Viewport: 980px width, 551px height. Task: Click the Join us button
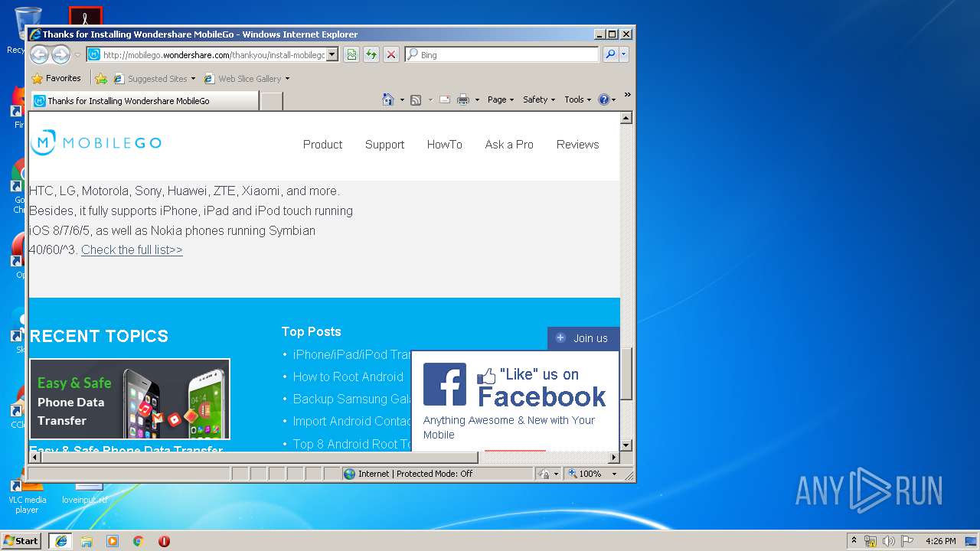[x=583, y=338]
